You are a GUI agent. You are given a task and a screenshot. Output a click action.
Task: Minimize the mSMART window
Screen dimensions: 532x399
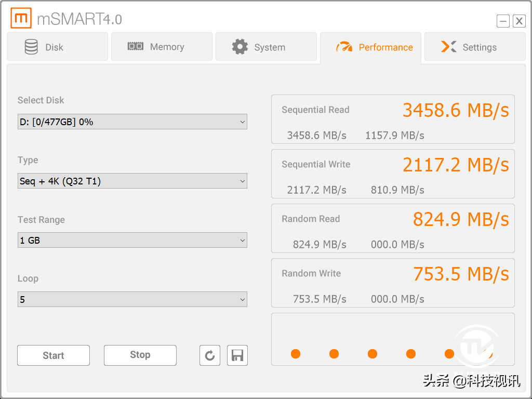point(503,21)
